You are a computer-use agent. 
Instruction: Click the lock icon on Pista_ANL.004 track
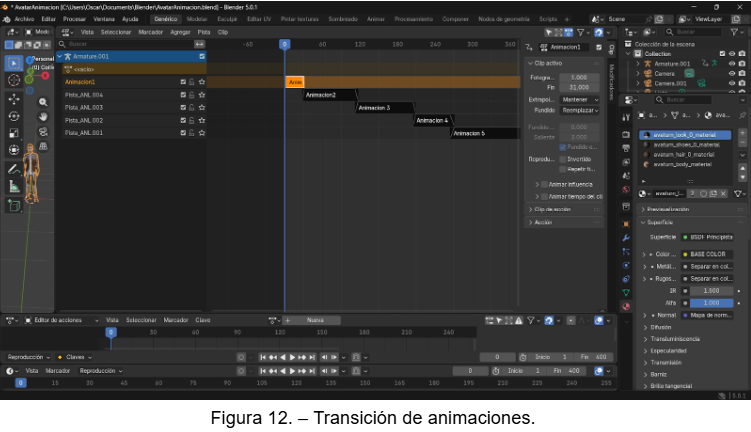tap(192, 95)
